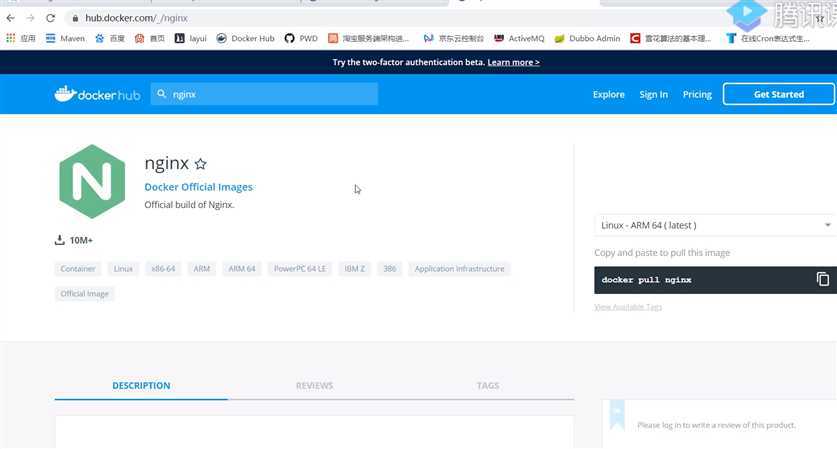The height and width of the screenshot is (449, 837).
Task: Click the x86-64 tag chip
Action: (163, 269)
